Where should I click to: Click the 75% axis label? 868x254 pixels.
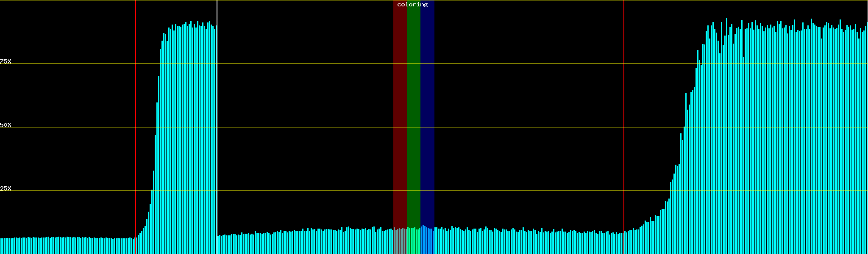(6, 61)
